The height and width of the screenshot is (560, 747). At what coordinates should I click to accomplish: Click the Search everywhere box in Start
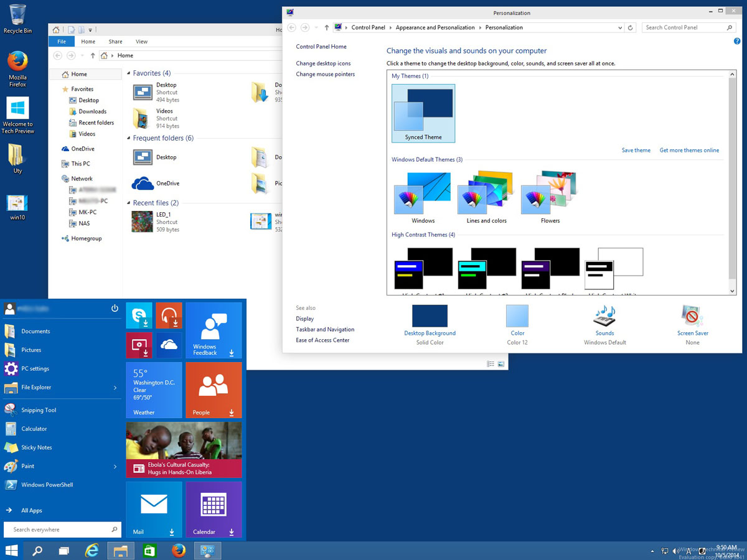pyautogui.click(x=61, y=530)
